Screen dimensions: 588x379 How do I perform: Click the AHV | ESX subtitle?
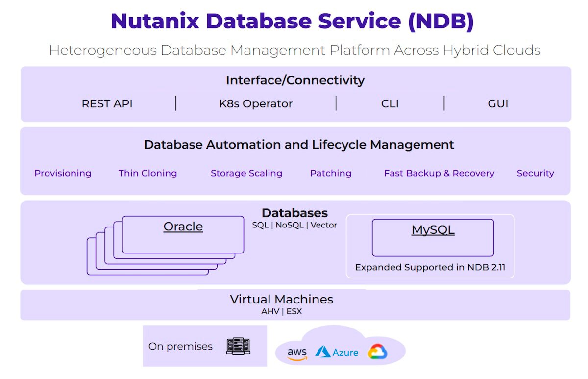(x=282, y=311)
